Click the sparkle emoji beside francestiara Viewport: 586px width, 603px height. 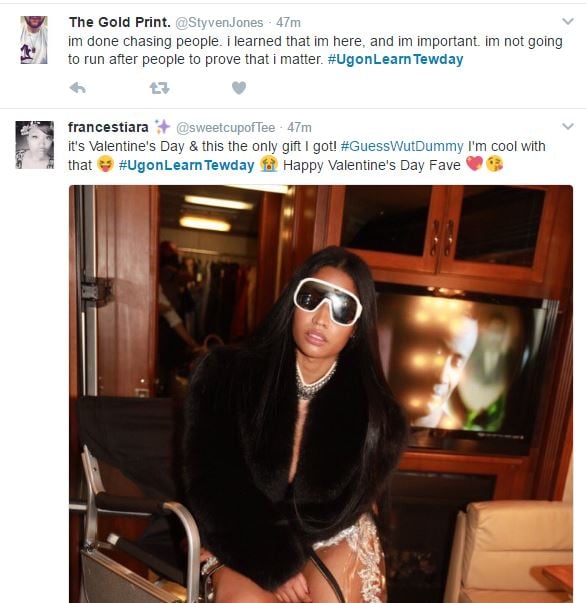pos(162,127)
